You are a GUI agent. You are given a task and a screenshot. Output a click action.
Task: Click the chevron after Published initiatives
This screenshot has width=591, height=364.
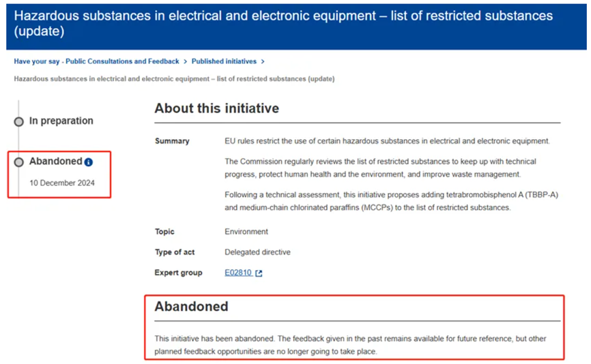[x=263, y=62]
